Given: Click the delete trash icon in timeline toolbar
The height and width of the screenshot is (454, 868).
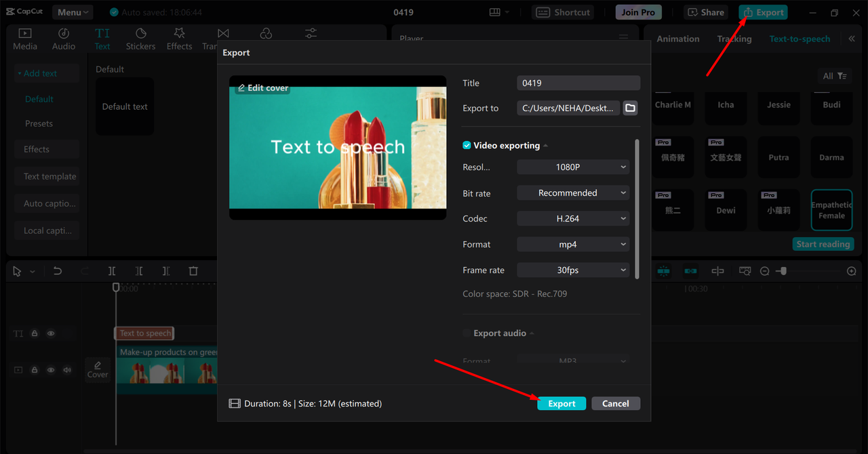Looking at the screenshot, I should (193, 271).
